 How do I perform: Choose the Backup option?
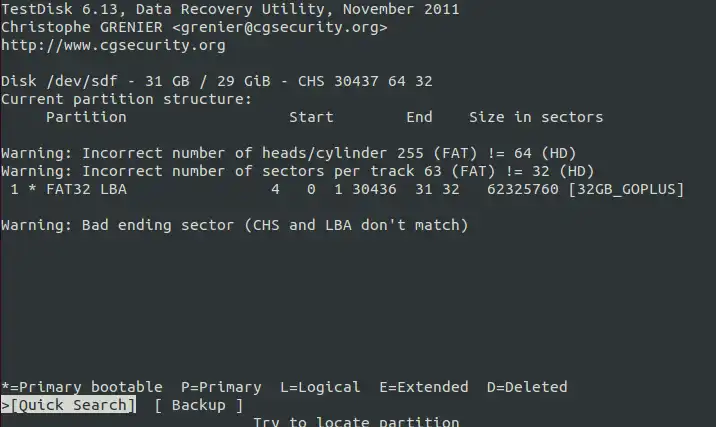pyautogui.click(x=199, y=405)
